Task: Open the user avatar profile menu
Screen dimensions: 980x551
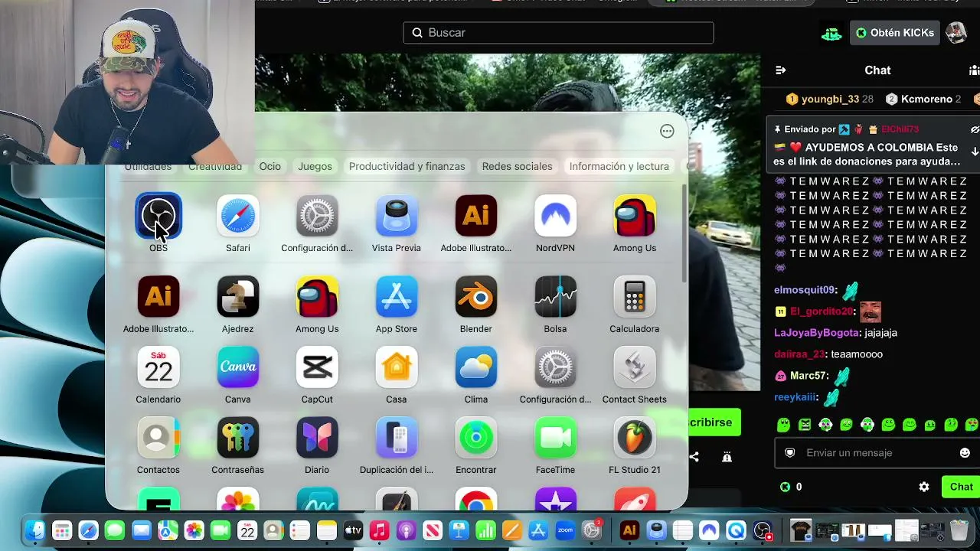Action: [956, 33]
